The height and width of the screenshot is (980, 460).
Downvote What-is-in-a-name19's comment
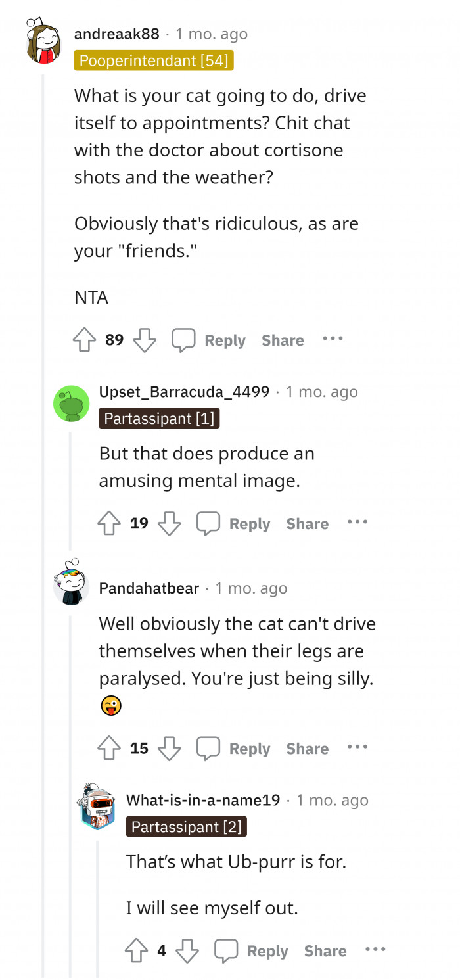click(x=187, y=950)
